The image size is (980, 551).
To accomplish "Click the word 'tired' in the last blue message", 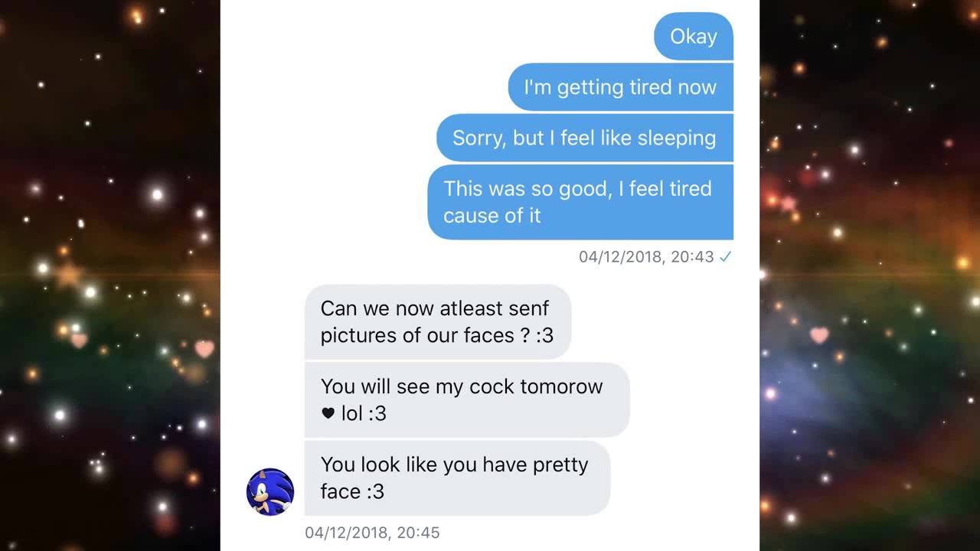I will point(692,188).
